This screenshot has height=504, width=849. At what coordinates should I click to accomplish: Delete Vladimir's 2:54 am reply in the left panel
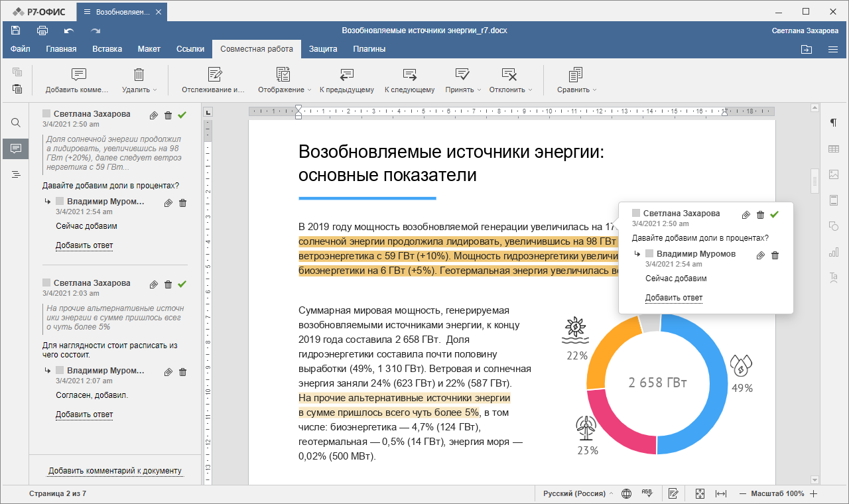tap(183, 203)
